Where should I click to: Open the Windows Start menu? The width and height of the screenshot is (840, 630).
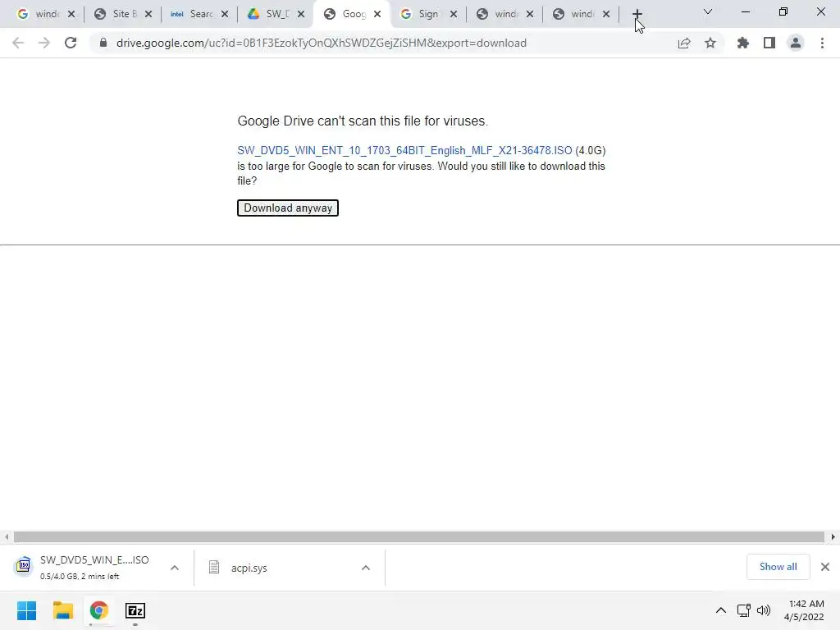click(x=26, y=610)
